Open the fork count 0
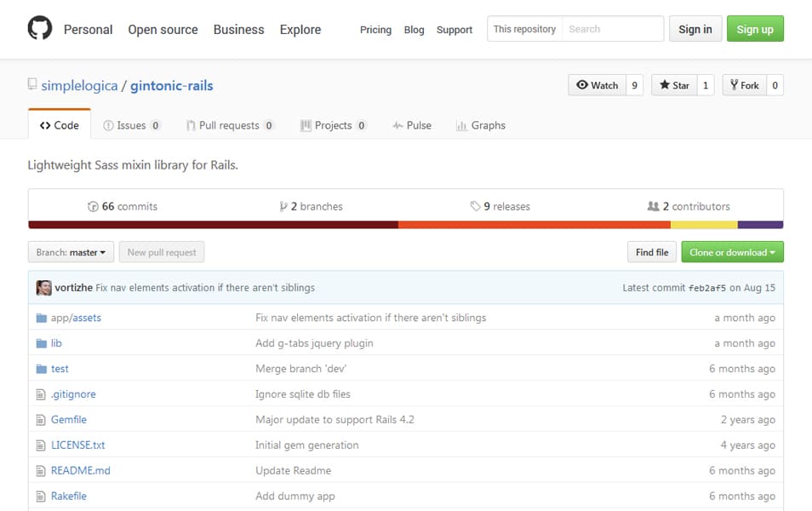Screen dimensions: 812x511 pyautogui.click(x=775, y=85)
